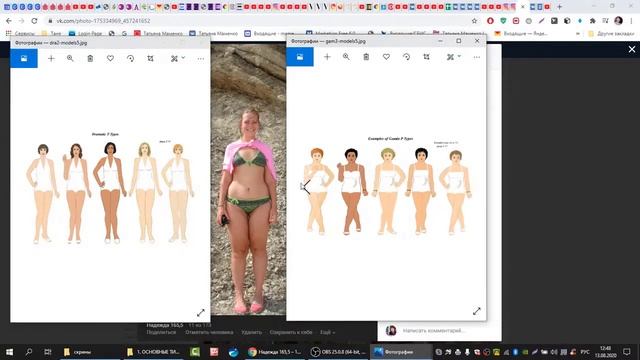Go full screen in gam3-models5 window

pos(477,311)
